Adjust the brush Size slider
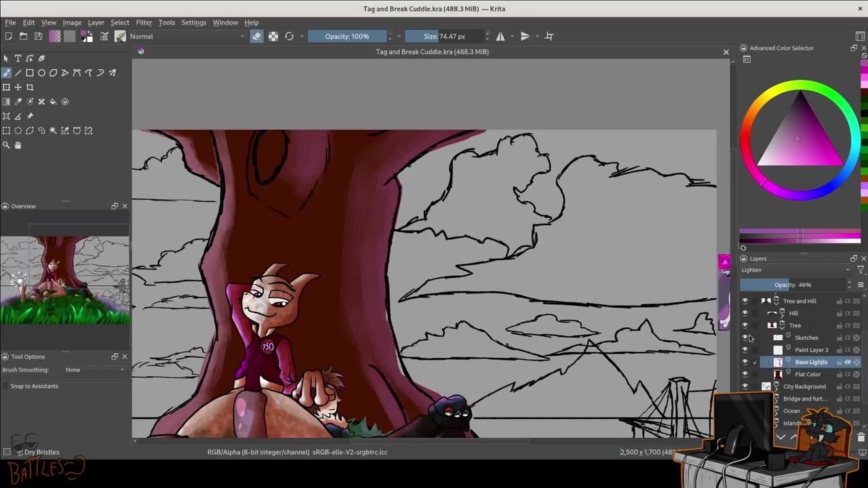 (x=444, y=37)
